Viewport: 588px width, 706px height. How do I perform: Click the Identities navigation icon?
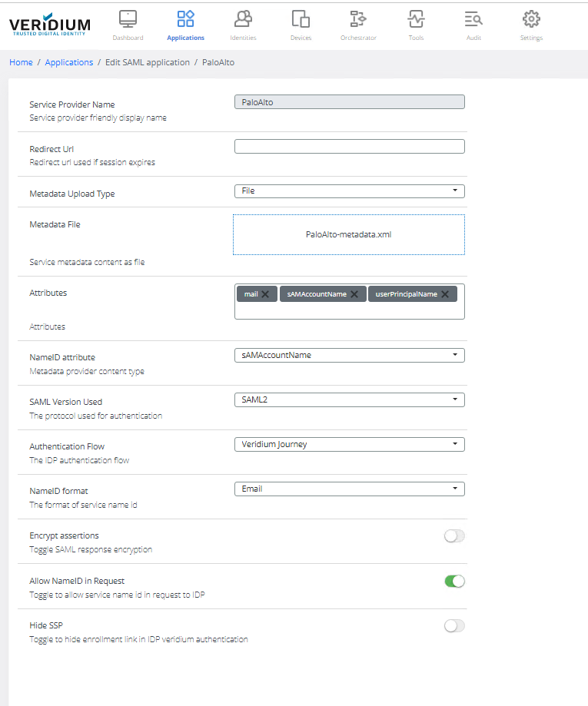pos(243,19)
